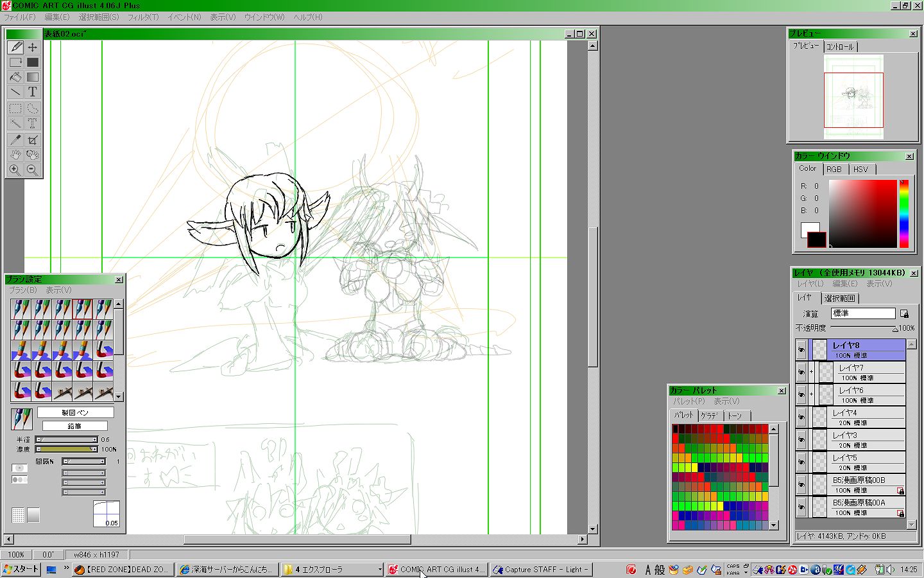
Task: Click the スタート start button
Action: [x=21, y=569]
